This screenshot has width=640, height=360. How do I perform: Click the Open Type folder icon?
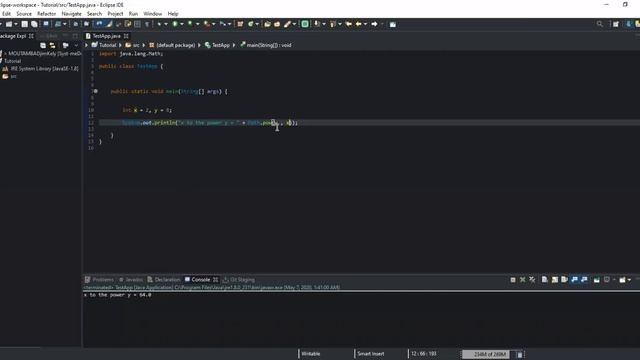(267, 24)
